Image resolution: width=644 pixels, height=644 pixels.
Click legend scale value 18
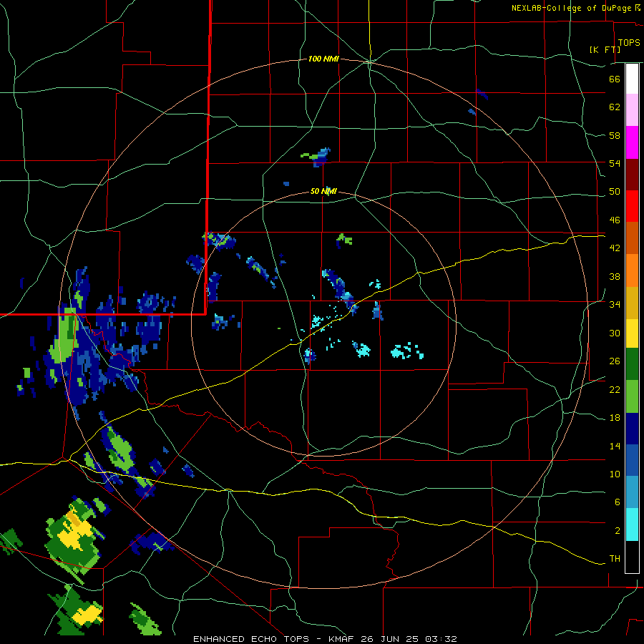tap(615, 418)
